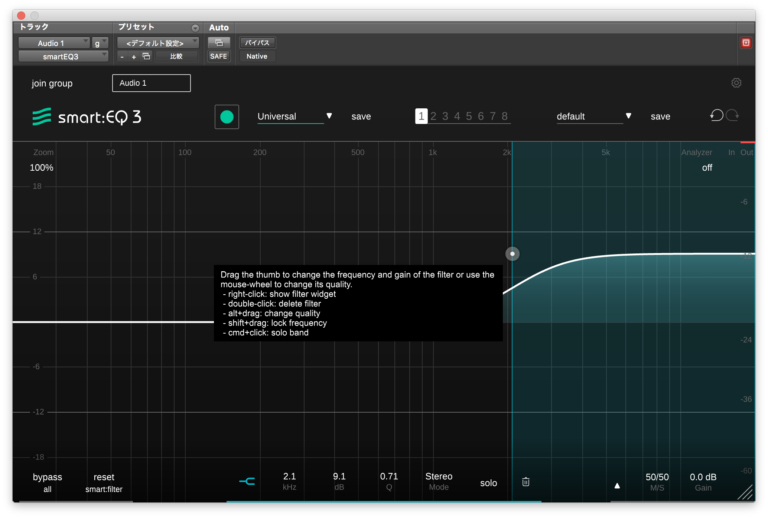Click the resize grip at the bottom-right corner
The height and width of the screenshot is (518, 768).
(x=745, y=492)
